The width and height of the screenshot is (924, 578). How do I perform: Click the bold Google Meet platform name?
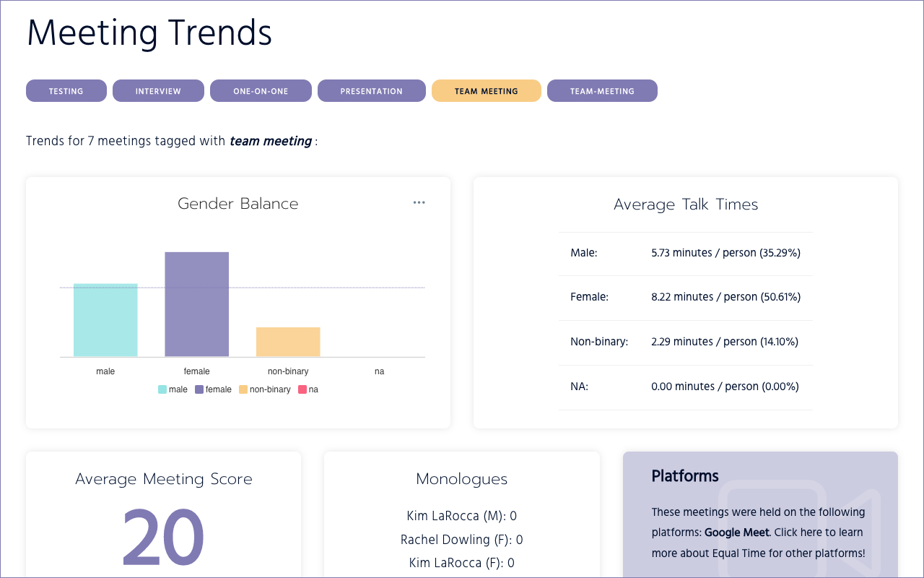[x=736, y=532]
